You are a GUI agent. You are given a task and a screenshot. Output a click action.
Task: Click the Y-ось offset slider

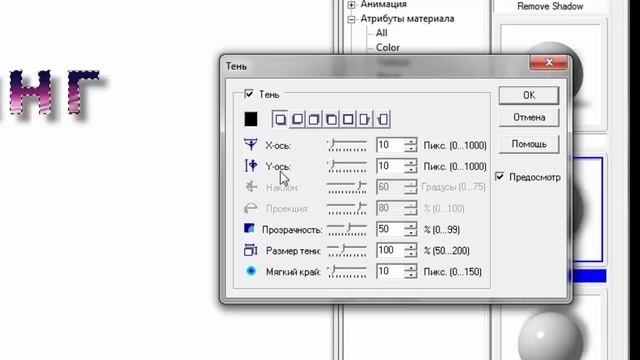[347, 167]
